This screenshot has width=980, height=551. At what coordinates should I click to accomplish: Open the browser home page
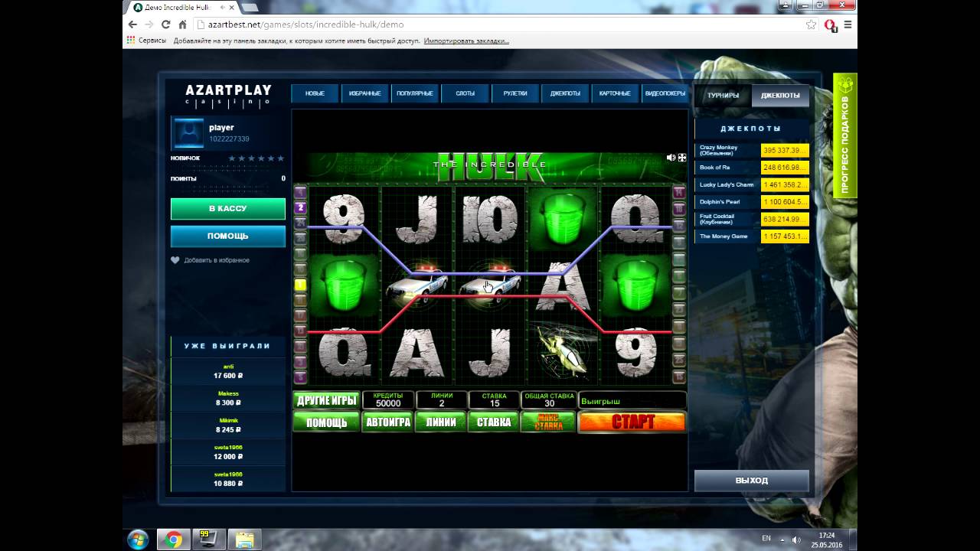(x=182, y=24)
